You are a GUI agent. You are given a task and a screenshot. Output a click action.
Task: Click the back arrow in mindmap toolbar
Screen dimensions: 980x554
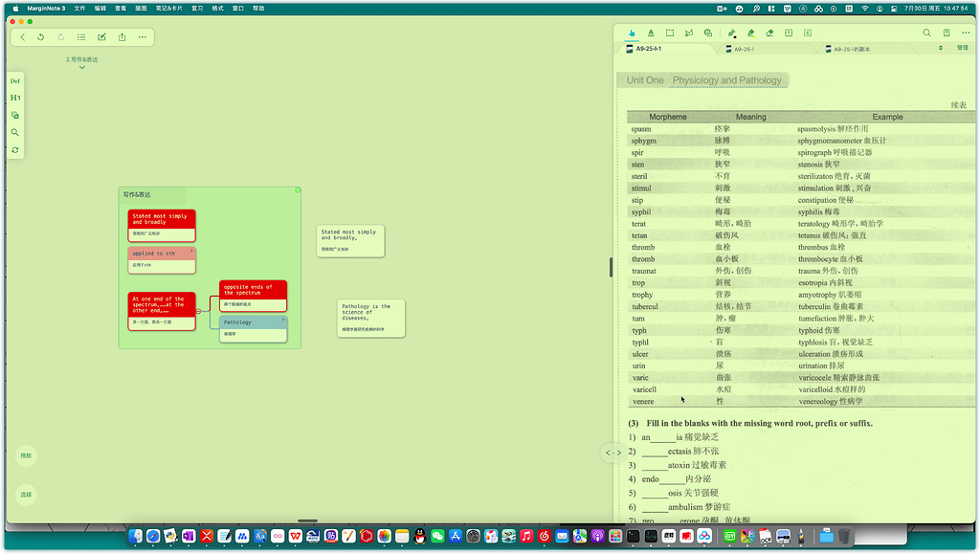pos(23,37)
